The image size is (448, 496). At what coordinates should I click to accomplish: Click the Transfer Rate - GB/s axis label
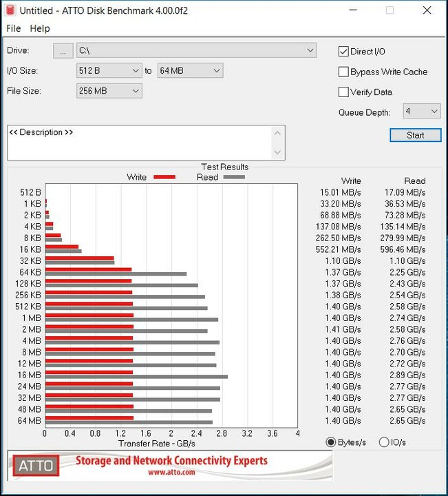(x=157, y=444)
